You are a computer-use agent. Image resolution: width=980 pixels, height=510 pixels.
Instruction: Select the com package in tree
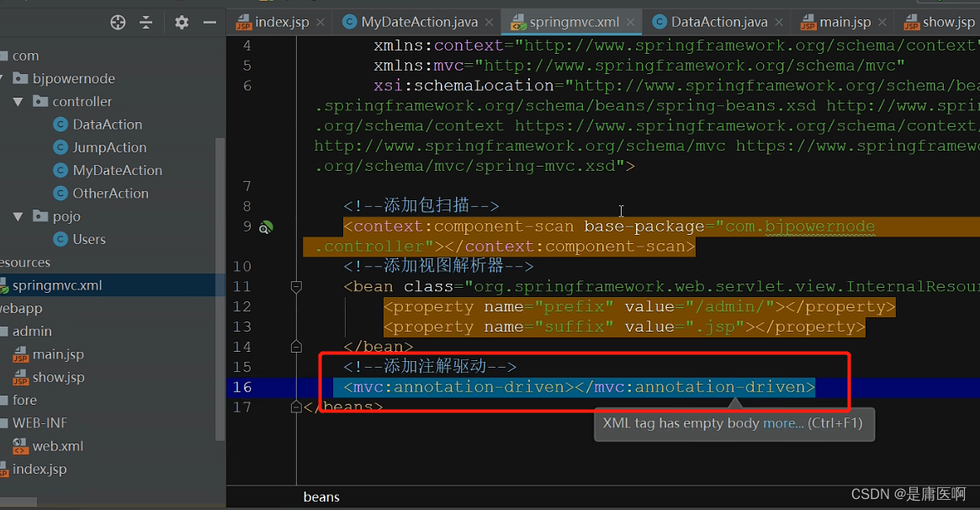point(25,56)
